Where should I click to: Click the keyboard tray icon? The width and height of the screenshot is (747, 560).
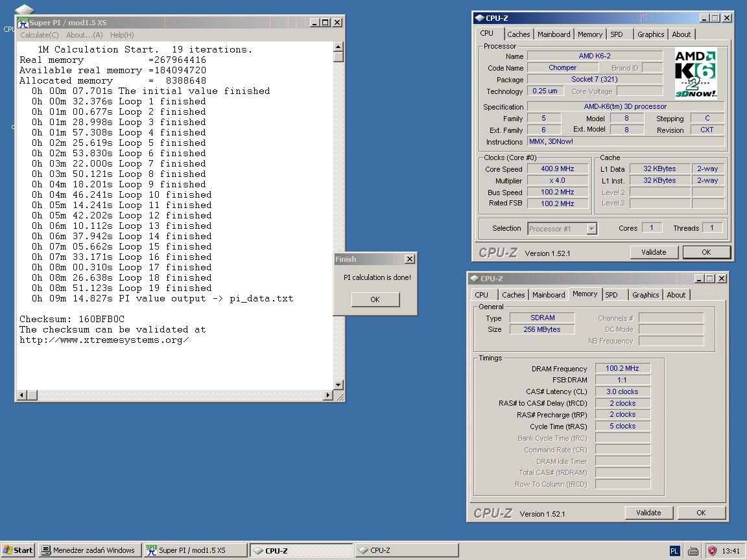[693, 551]
